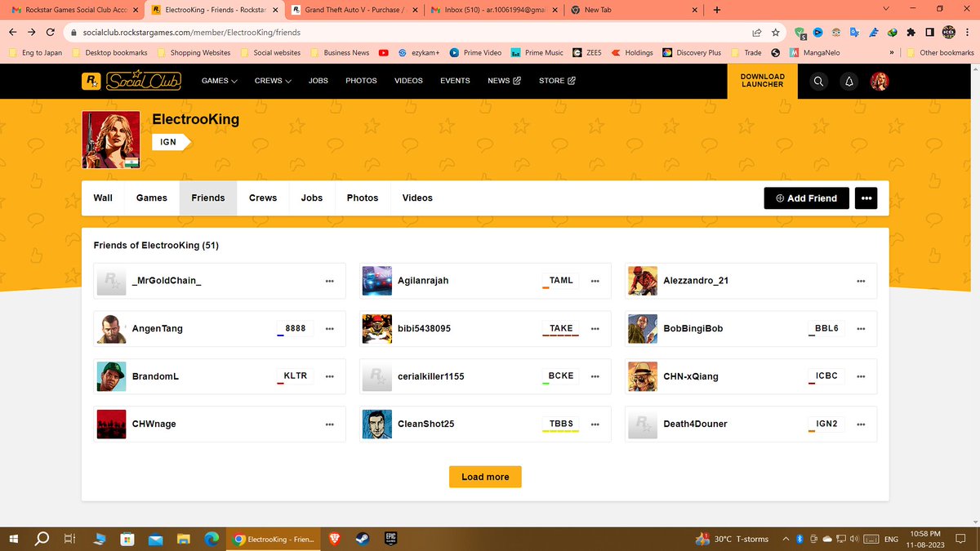Open the JOBS menu item
Image resolution: width=980 pixels, height=551 pixels.
click(318, 81)
